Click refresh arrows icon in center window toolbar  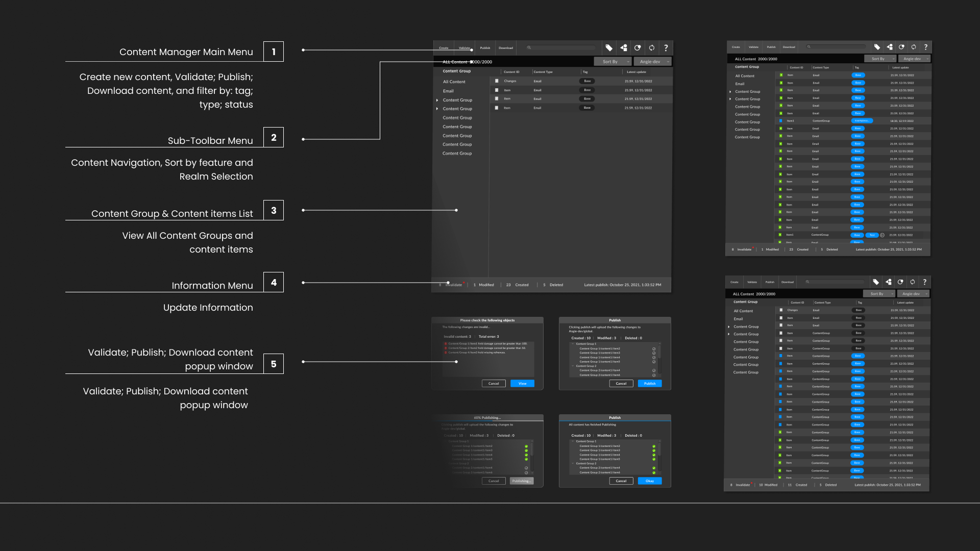pos(652,48)
